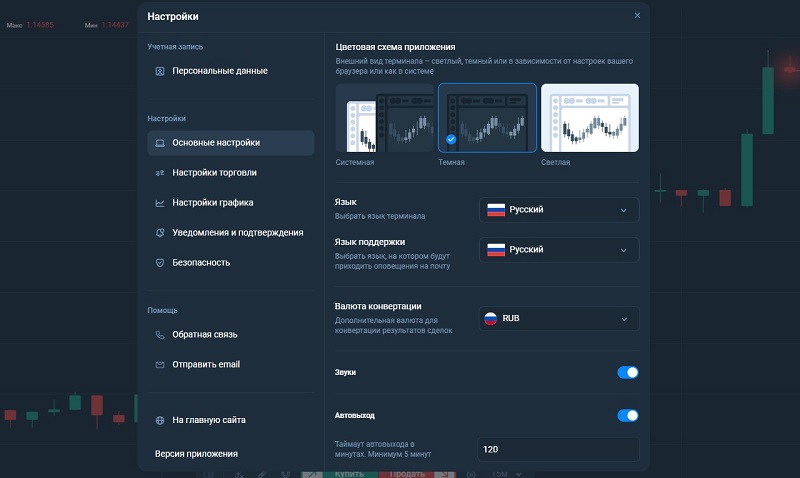Select the Системная color scheme thumbnail
This screenshot has height=478, width=800.
(385, 118)
